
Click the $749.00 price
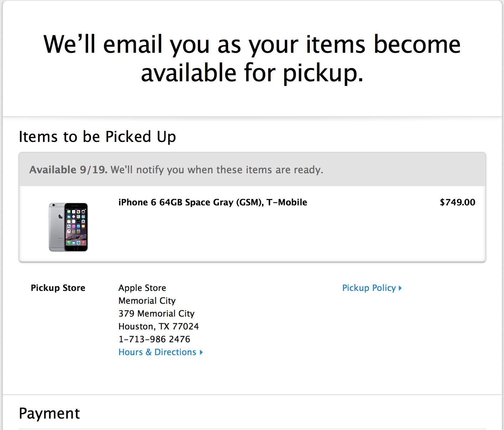(x=457, y=203)
